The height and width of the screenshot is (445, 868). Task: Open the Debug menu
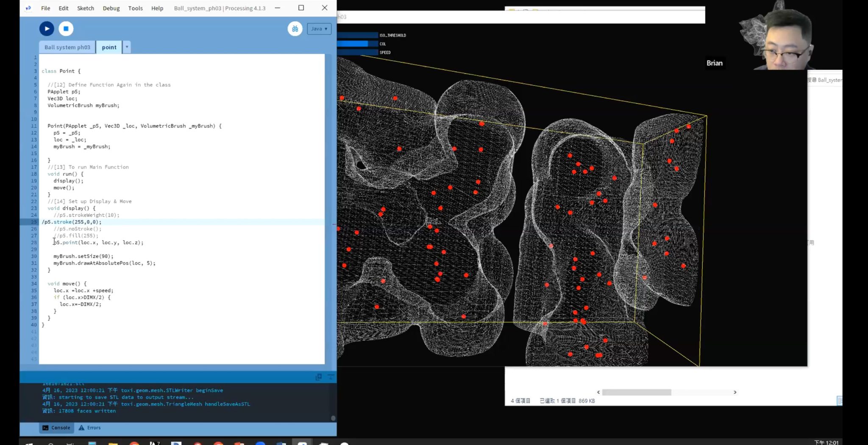point(111,8)
